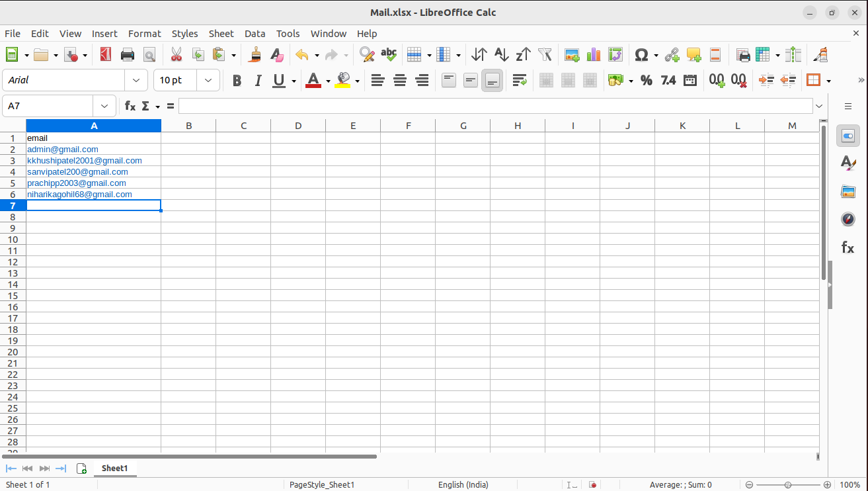
Task: Toggle Underline formatting
Action: coord(279,80)
